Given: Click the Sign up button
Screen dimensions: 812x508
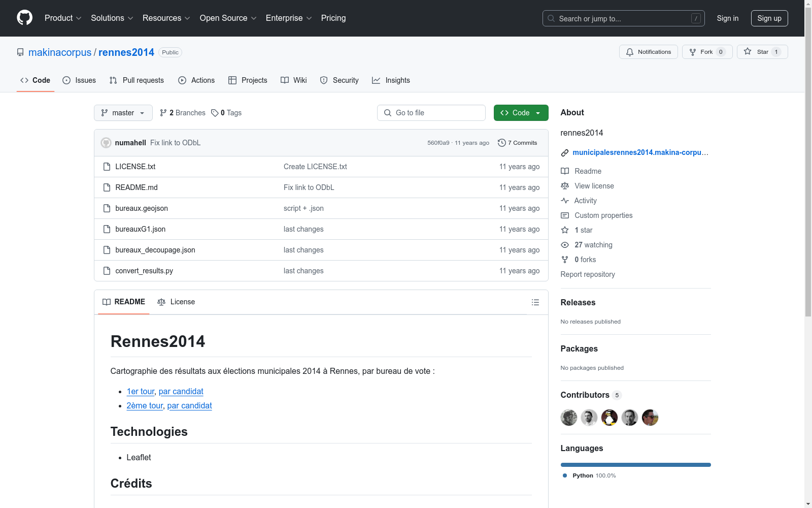Looking at the screenshot, I should pyautogui.click(x=769, y=18).
